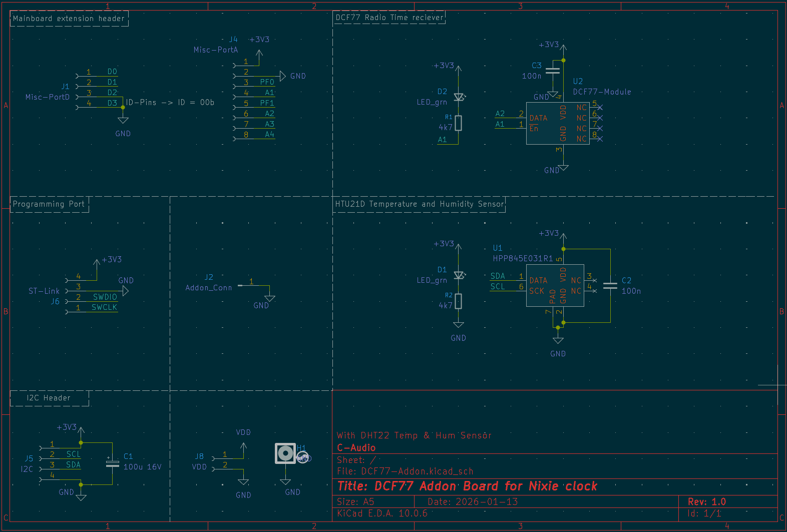This screenshot has height=532, width=787.
Task: Select the PF0 net label on J4
Action: [267, 82]
